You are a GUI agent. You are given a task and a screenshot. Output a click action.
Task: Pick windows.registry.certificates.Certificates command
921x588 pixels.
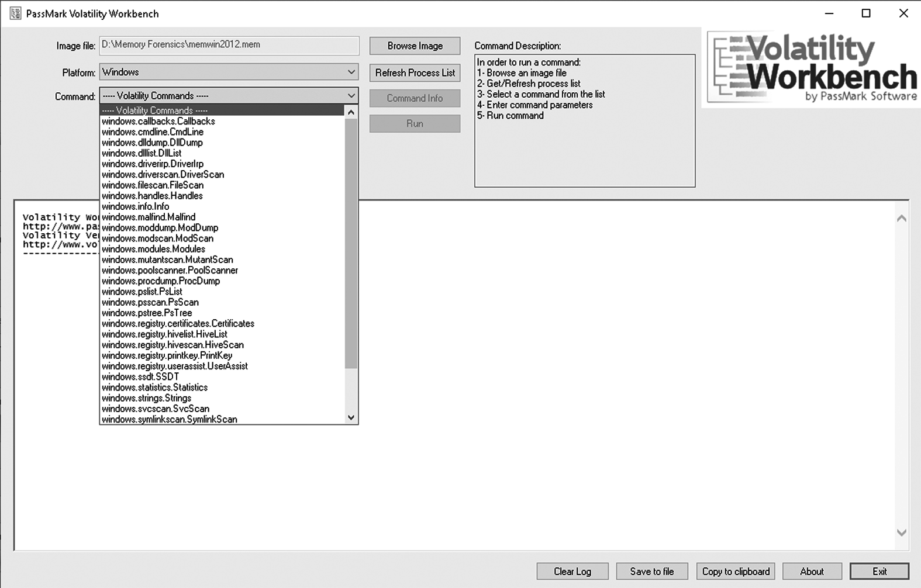pyautogui.click(x=222, y=323)
